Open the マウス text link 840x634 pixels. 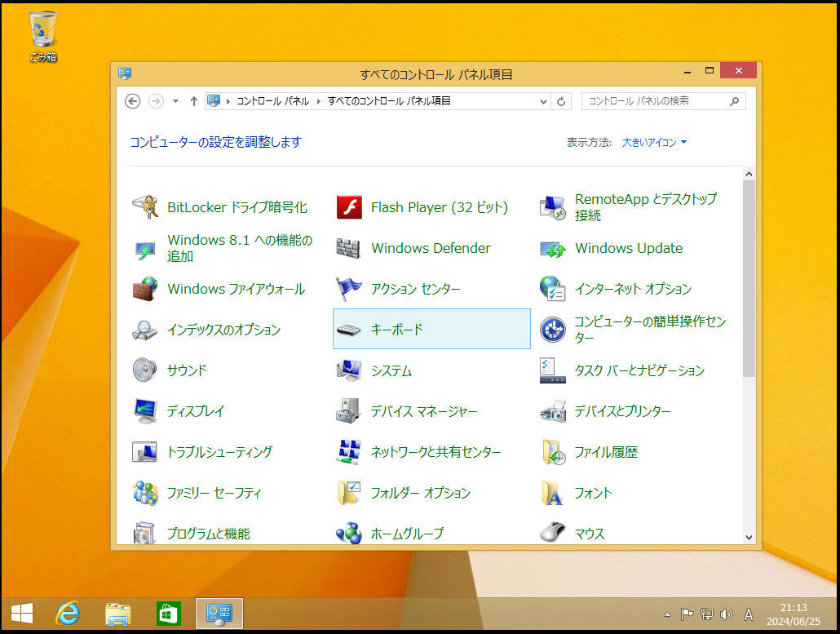pyautogui.click(x=590, y=534)
